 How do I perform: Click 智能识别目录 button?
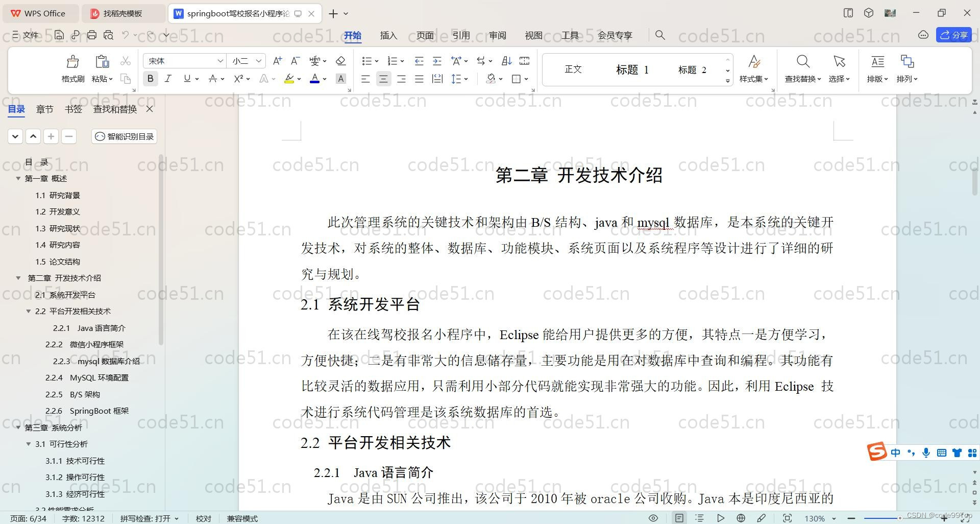click(124, 136)
